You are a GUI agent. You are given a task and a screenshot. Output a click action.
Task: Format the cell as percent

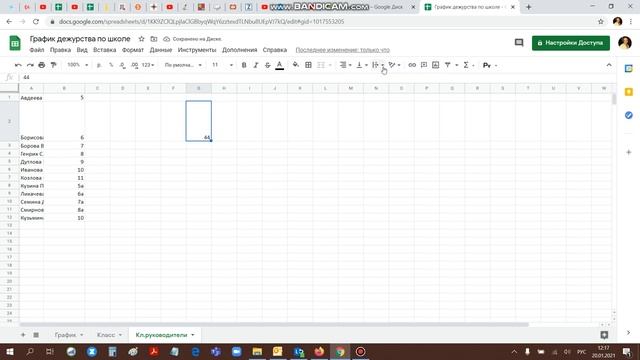coord(111,65)
